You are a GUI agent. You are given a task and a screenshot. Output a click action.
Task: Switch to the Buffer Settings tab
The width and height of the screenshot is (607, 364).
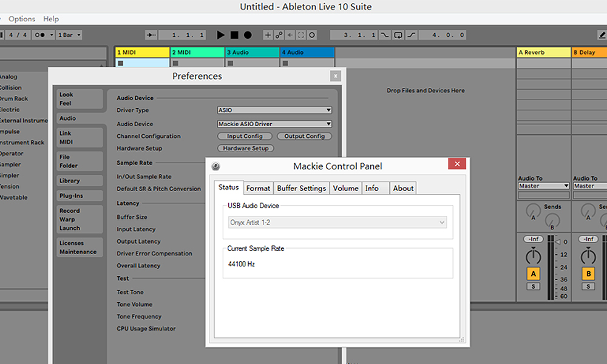point(302,188)
